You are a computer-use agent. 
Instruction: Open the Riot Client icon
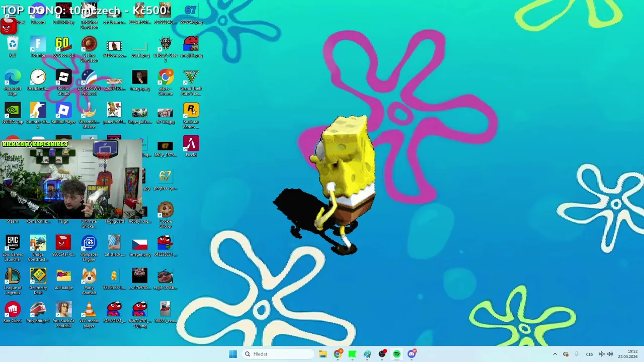(13, 312)
